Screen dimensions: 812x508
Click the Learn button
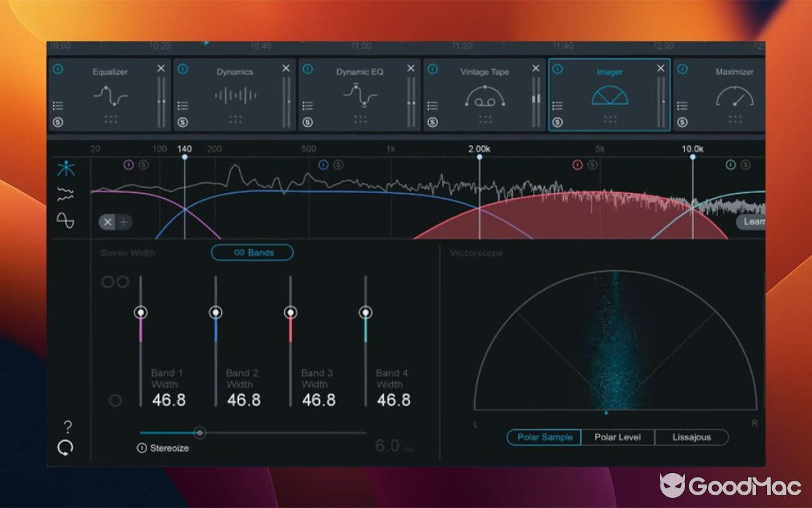pyautogui.click(x=756, y=221)
